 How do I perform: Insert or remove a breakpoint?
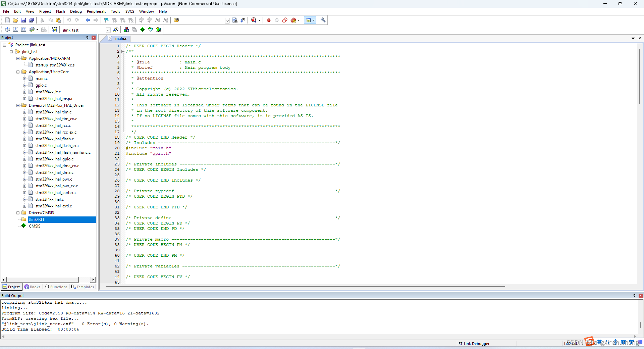pos(268,20)
